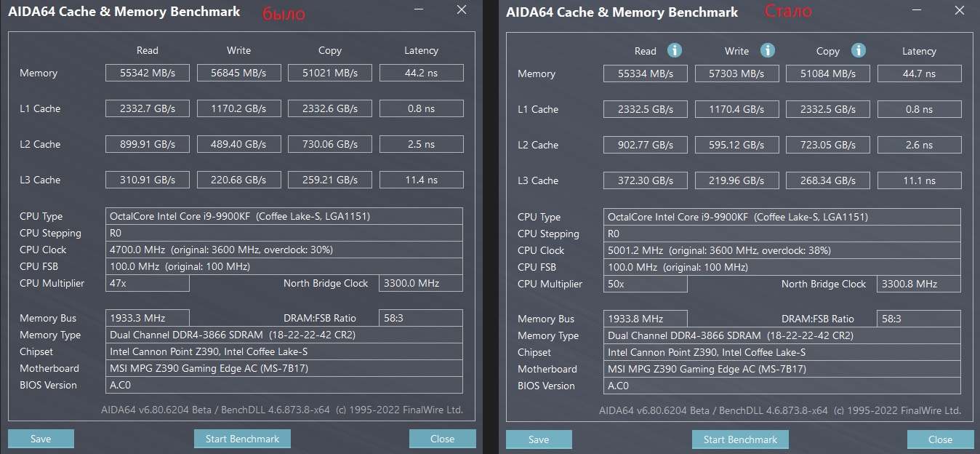Screen dimensions: 980x454
Task: Click the 595.12 GB/s L2 write value
Action: click(x=736, y=145)
